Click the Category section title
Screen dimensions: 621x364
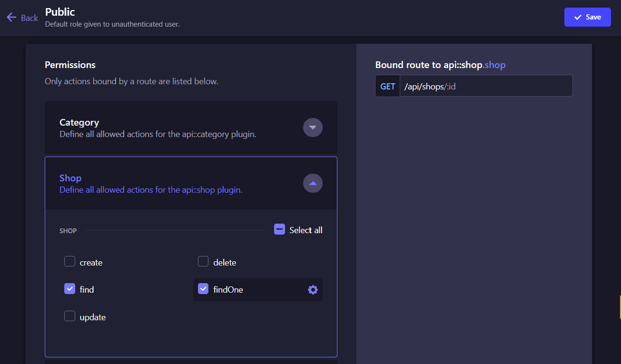(79, 122)
